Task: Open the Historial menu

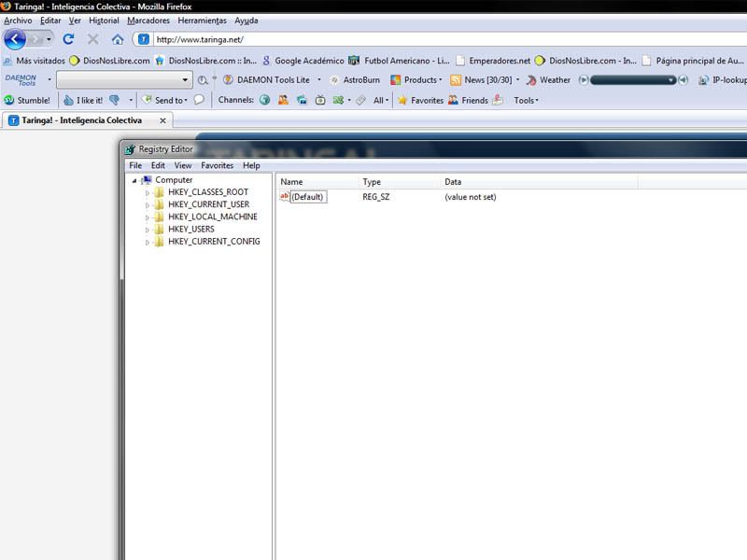Action: point(104,21)
